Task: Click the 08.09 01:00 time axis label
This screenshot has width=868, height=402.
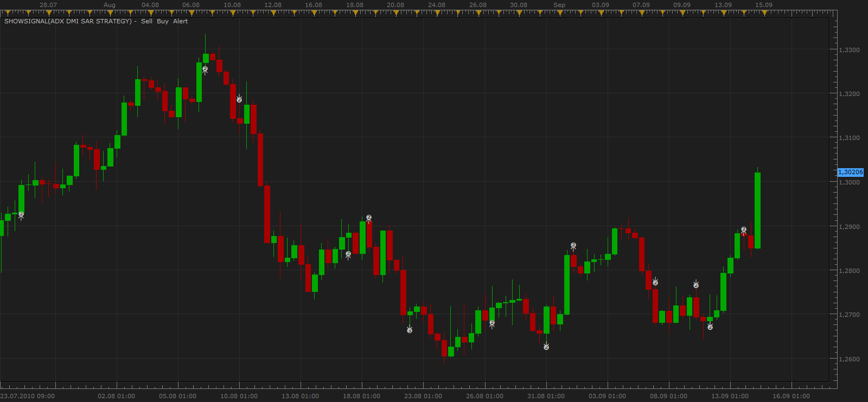Action: click(x=668, y=396)
